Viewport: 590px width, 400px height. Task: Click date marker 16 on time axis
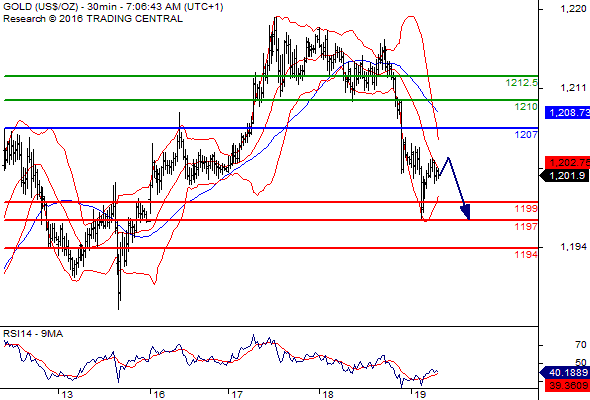[x=159, y=395]
